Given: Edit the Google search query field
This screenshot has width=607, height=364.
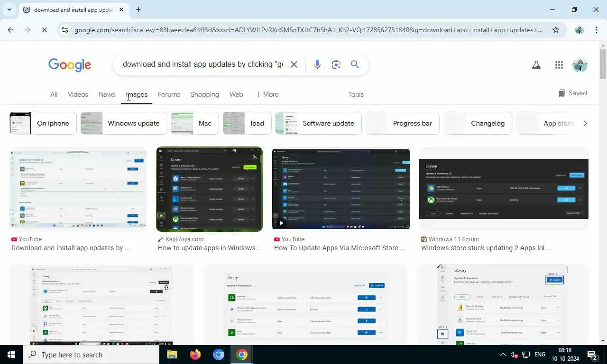Looking at the screenshot, I should [x=202, y=64].
